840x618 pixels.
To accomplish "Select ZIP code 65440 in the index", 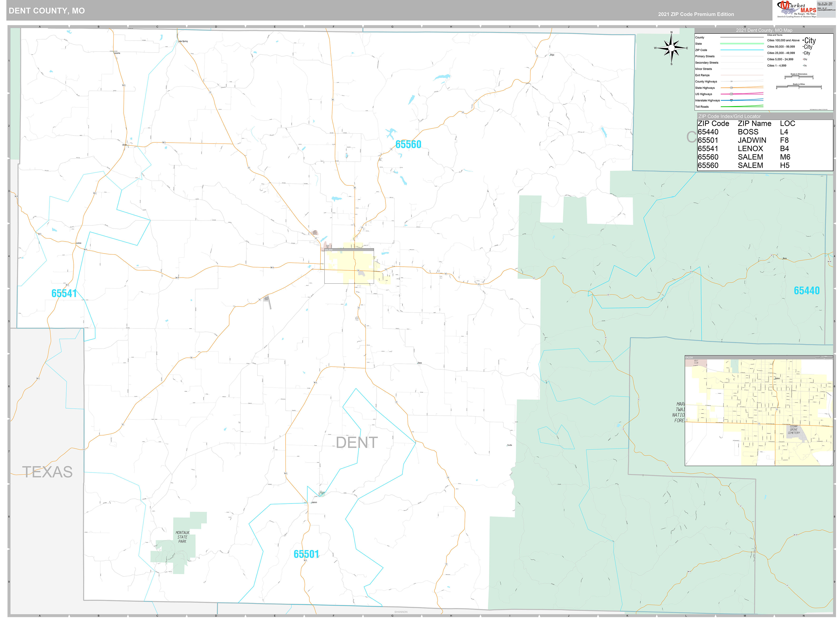I will [709, 131].
